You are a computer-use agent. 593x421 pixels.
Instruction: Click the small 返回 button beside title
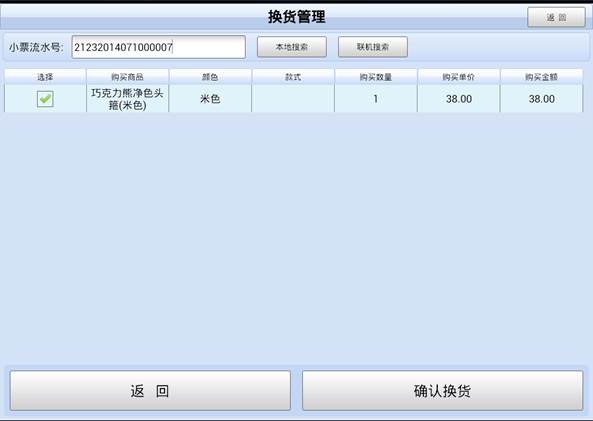click(556, 17)
